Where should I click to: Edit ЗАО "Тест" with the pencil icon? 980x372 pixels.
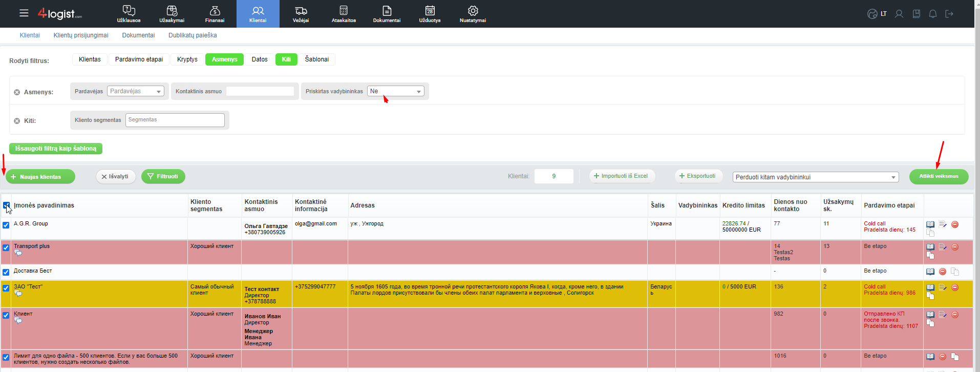943,287
